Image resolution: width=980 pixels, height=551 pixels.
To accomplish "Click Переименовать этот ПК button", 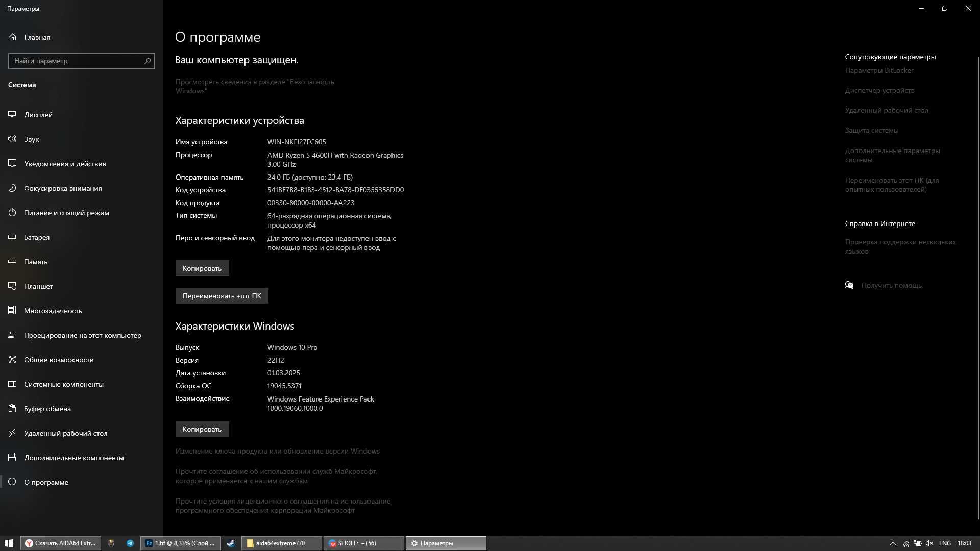I will 222,296.
